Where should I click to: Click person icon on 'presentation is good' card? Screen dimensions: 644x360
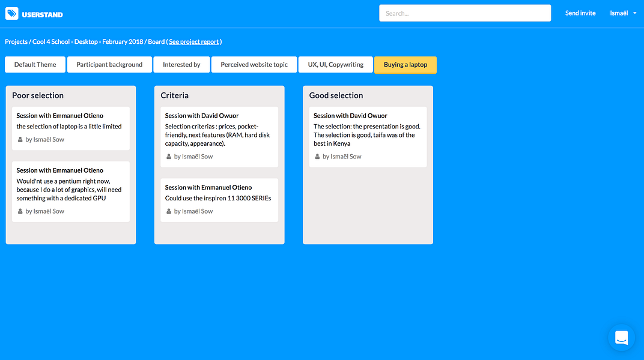click(x=317, y=157)
